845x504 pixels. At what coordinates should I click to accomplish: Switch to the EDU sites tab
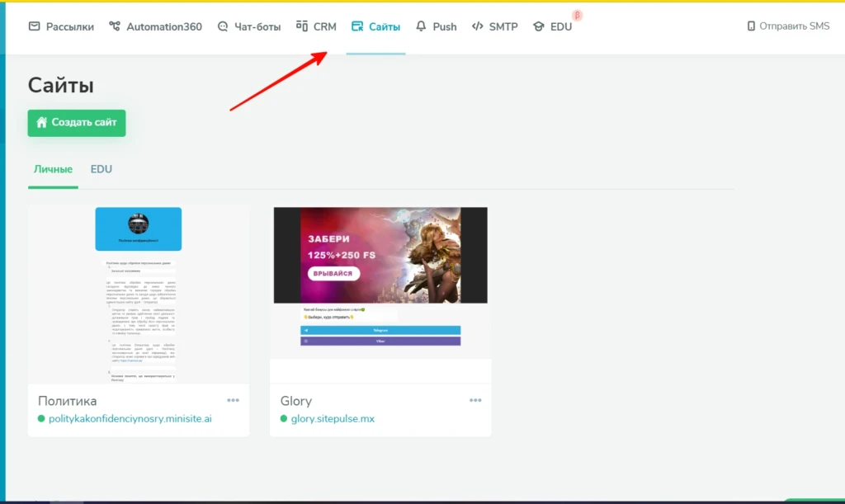coord(101,169)
